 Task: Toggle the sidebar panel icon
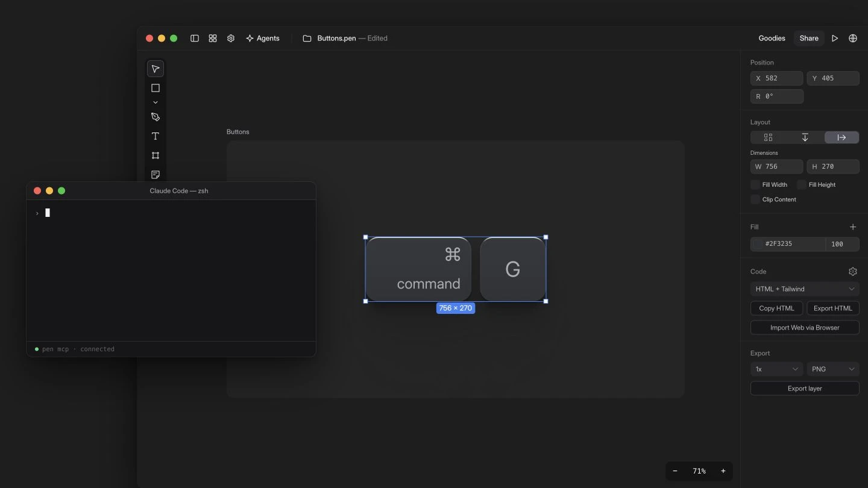pos(195,38)
